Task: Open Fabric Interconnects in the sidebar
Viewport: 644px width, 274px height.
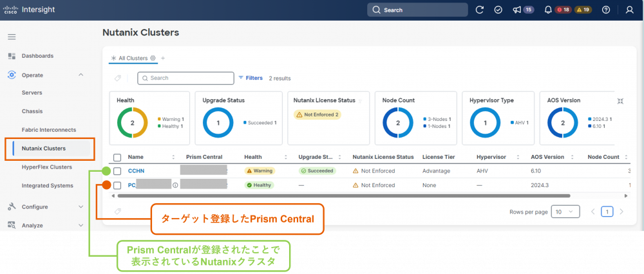Action: click(x=49, y=130)
